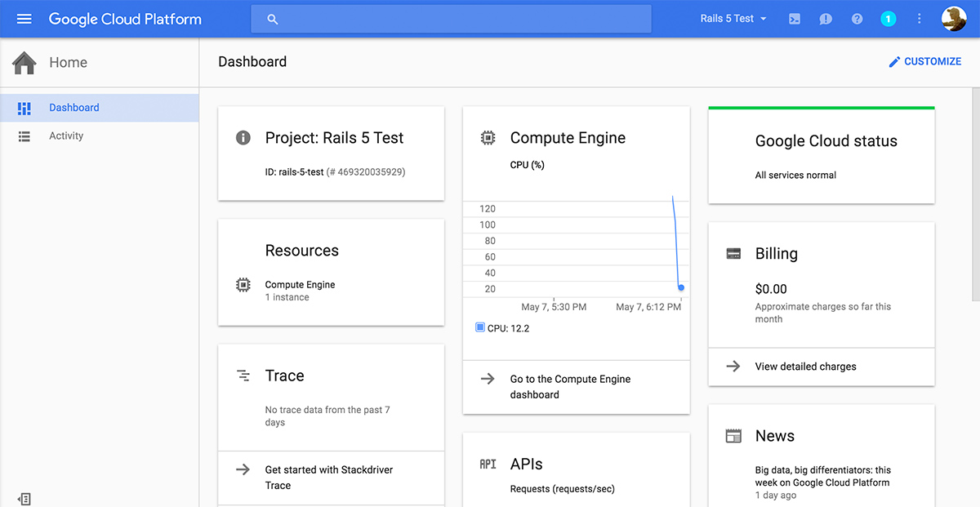The image size is (980, 507).
Task: Open the help question mark icon
Action: click(x=857, y=19)
